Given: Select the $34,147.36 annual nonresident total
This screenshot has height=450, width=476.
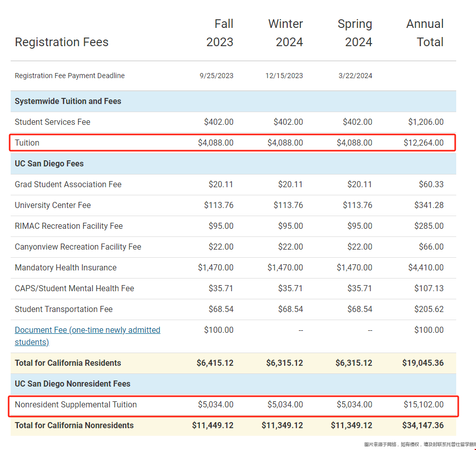Looking at the screenshot, I should click(423, 426).
